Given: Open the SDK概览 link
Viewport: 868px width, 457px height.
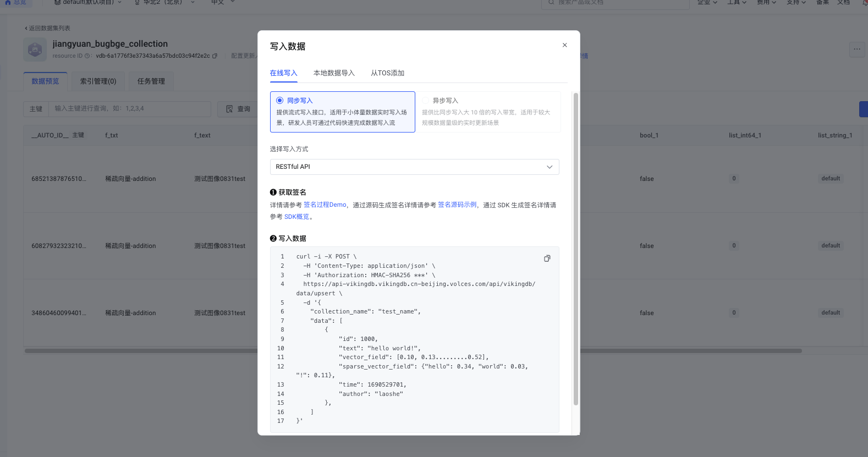Looking at the screenshot, I should 297,217.
